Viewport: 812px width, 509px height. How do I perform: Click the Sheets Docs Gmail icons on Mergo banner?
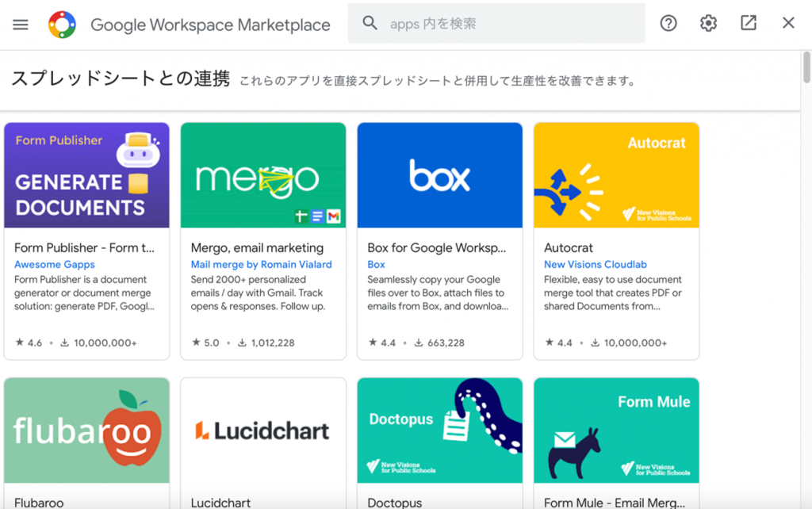[317, 216]
